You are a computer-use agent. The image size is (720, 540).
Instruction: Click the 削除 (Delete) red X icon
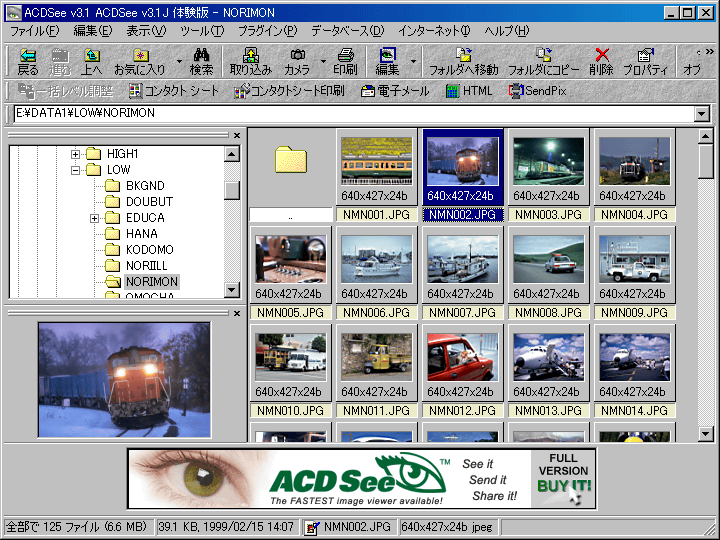click(x=602, y=62)
